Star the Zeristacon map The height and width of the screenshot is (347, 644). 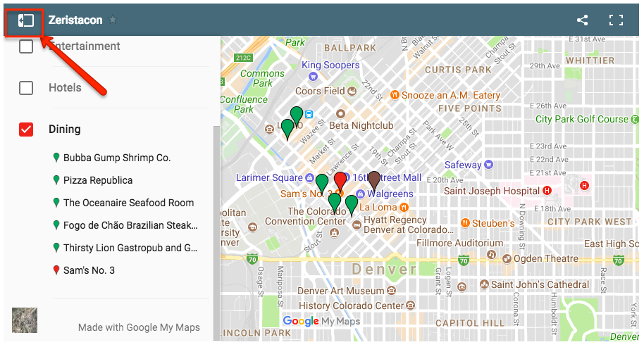point(113,20)
